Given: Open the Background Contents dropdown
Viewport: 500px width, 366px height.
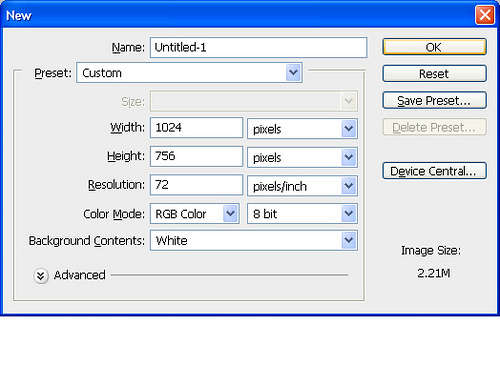Looking at the screenshot, I should pyautogui.click(x=254, y=240).
